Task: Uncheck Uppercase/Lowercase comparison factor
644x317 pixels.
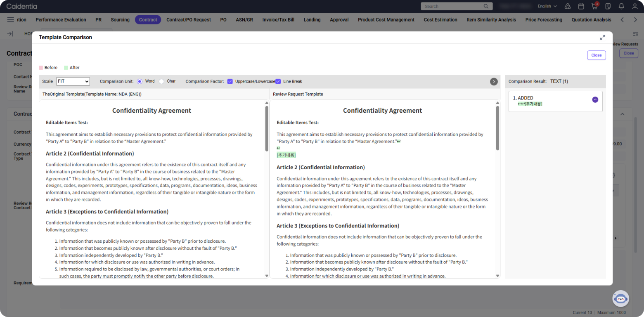Action: tap(230, 81)
